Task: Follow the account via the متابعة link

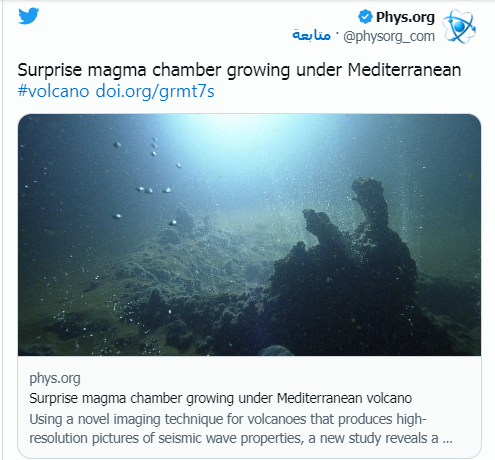Action: pos(311,35)
